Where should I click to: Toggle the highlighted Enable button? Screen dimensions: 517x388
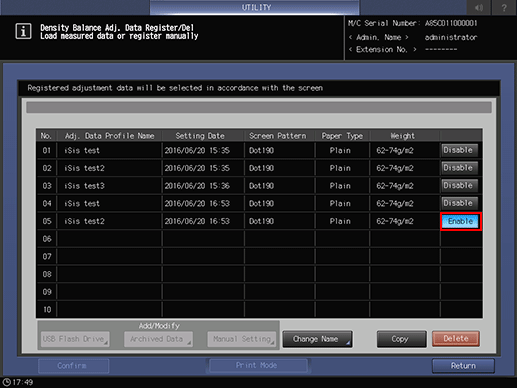pyautogui.click(x=461, y=221)
